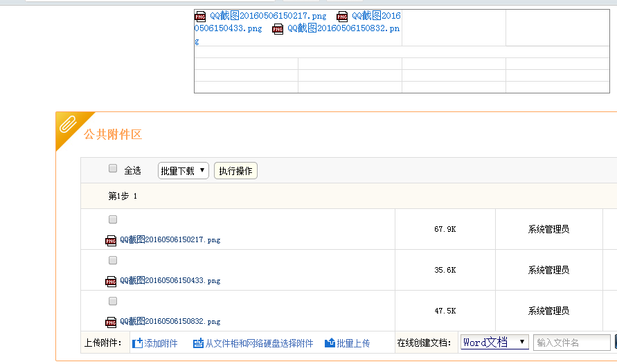
Task: Check the box for QQ截图20160506150433.png
Action: pos(113,260)
